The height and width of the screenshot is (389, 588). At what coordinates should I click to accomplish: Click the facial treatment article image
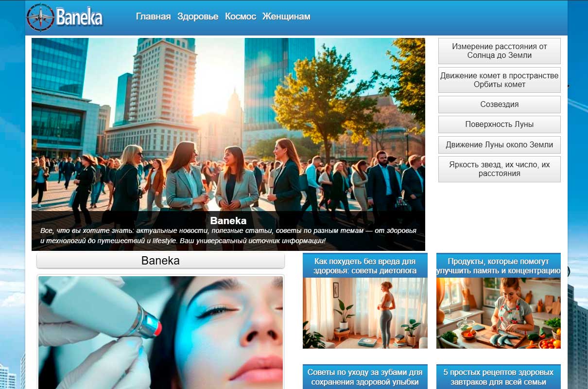coord(160,331)
